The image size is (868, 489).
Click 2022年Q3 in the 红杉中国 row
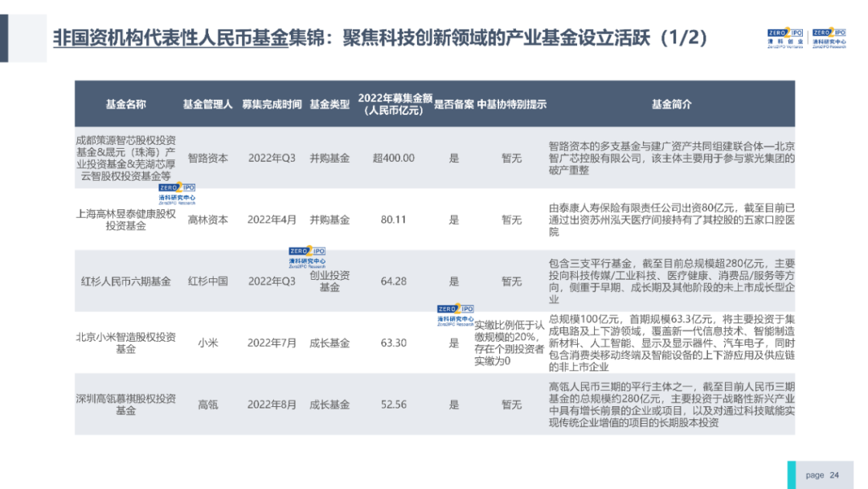click(272, 281)
